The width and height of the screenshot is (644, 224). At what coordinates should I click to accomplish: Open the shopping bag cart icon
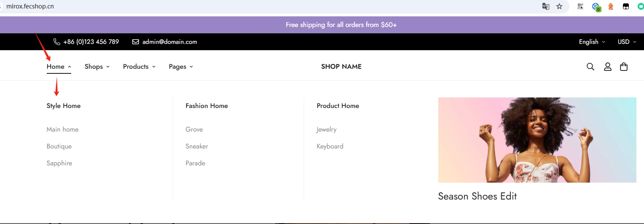pos(624,67)
